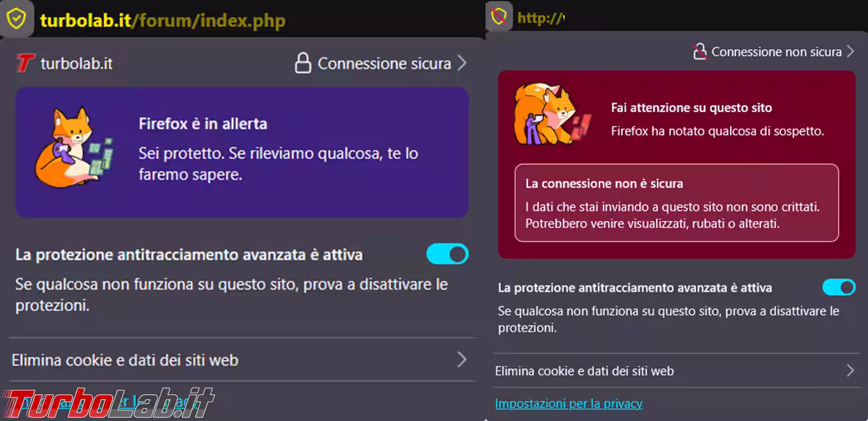Click fox illustration in red warning card

point(553,114)
